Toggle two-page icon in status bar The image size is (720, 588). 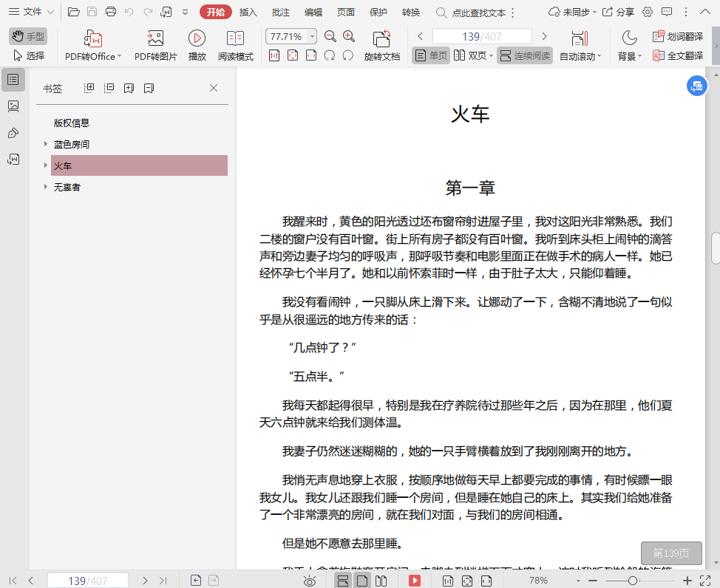click(381, 581)
